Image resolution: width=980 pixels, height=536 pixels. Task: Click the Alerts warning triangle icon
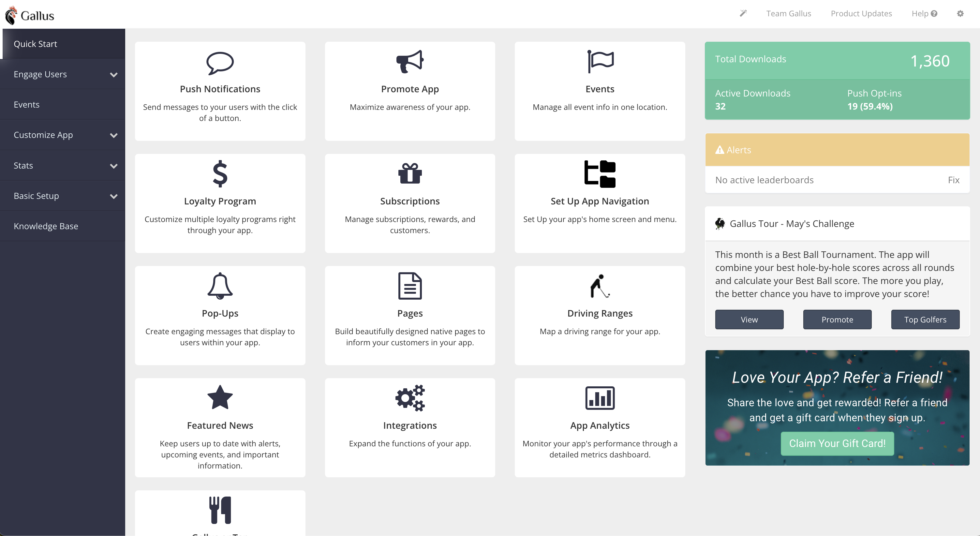click(720, 150)
